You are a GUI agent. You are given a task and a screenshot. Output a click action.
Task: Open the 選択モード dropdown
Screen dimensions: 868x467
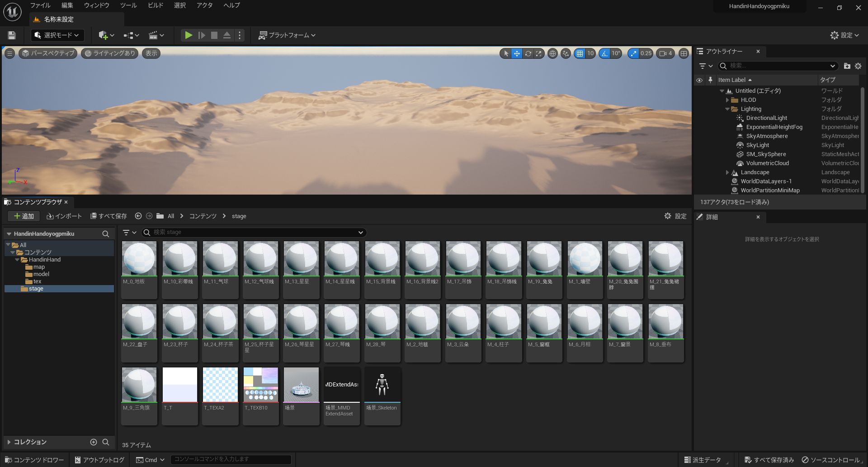point(57,35)
